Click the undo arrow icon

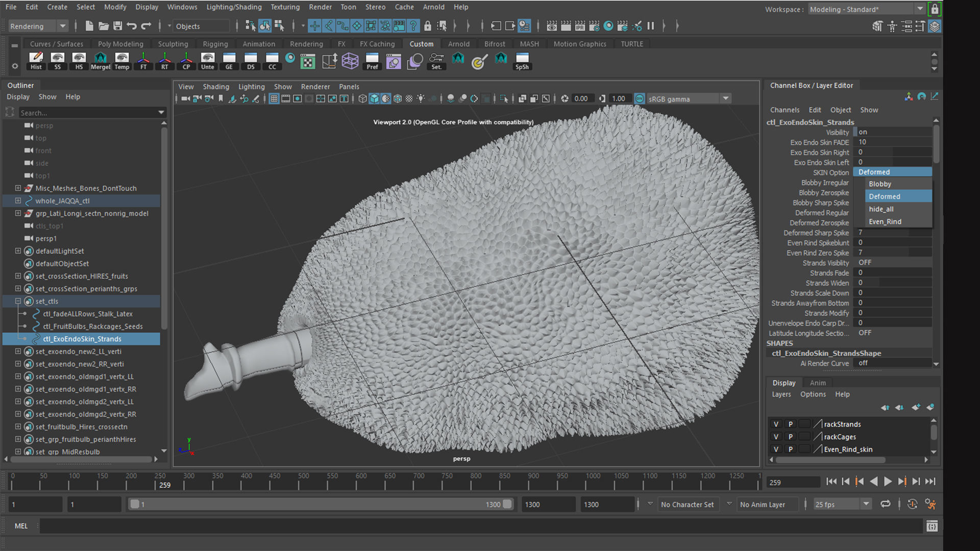(132, 26)
